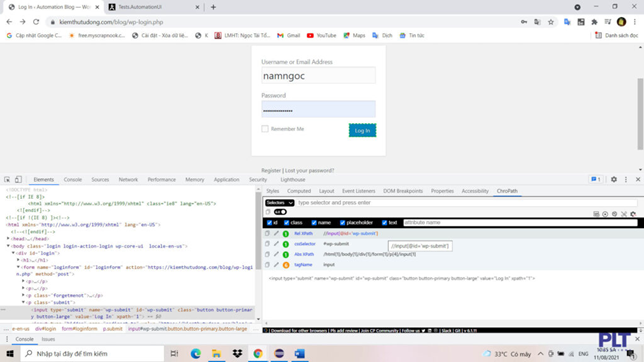Switch to the Network tab
This screenshot has height=362, width=644.
pyautogui.click(x=128, y=180)
